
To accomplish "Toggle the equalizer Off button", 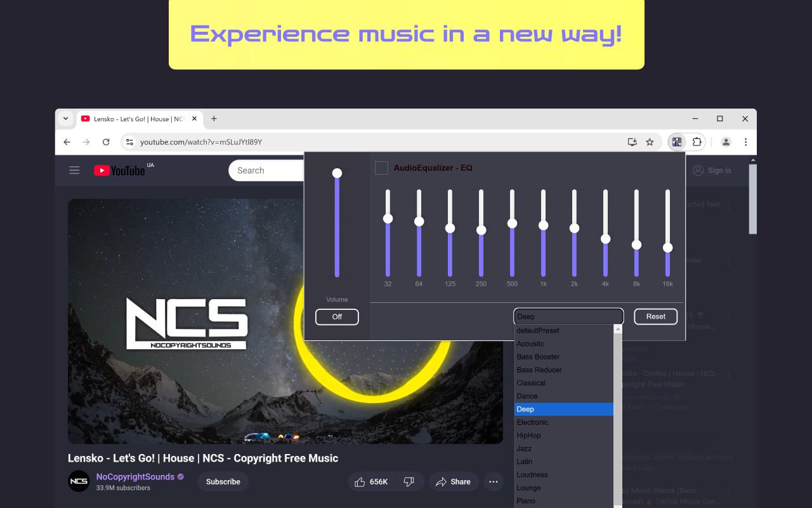I will [x=337, y=317].
